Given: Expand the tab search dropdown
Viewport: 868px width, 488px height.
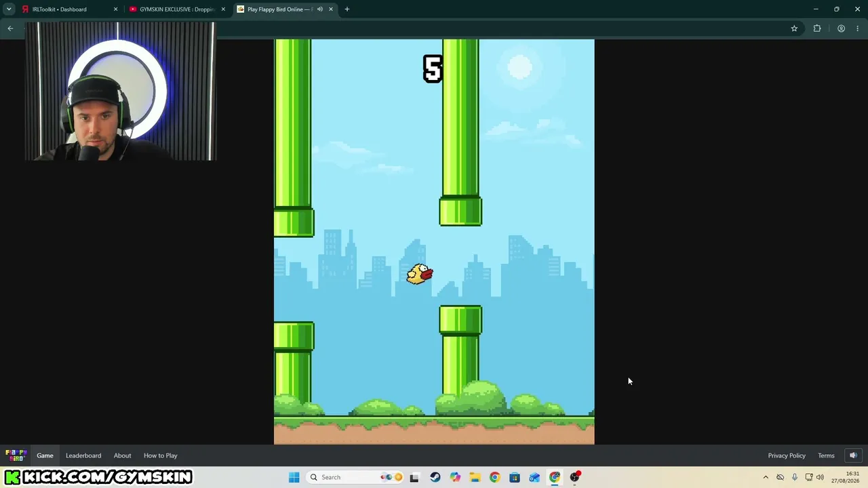Looking at the screenshot, I should pos(9,9).
